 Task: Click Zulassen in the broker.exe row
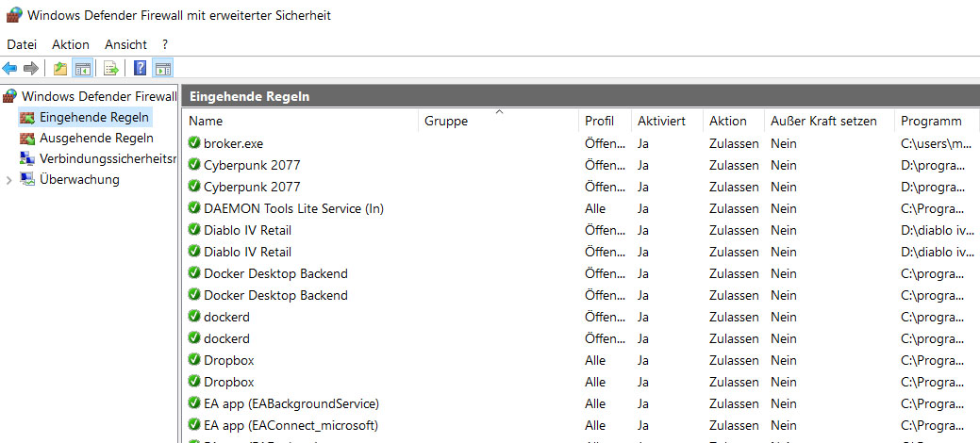click(735, 143)
